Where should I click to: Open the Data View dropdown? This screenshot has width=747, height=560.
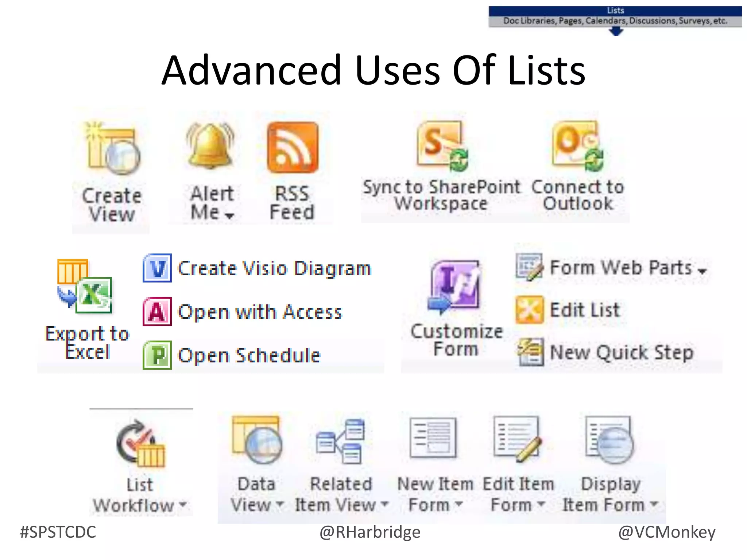[280, 504]
